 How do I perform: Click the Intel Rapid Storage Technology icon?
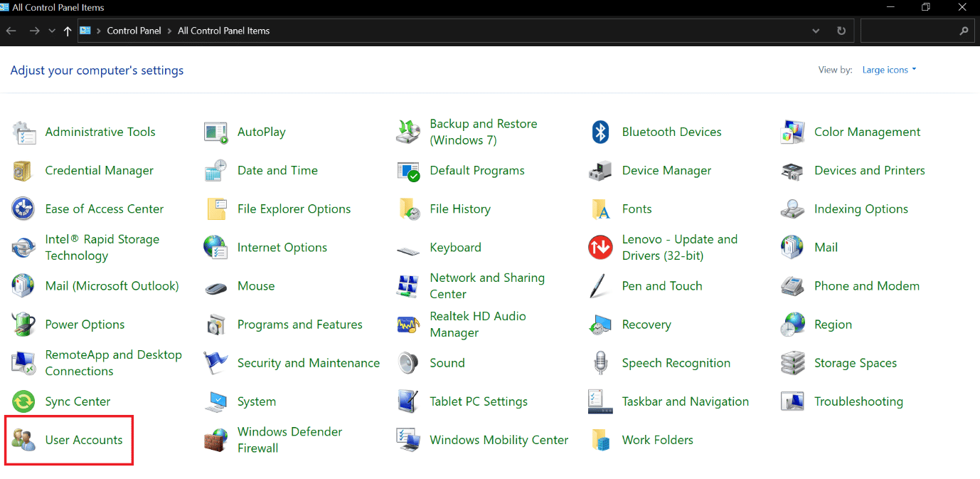(23, 248)
